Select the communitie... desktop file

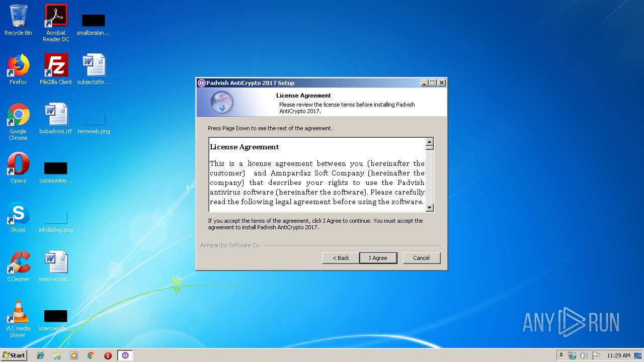tap(56, 172)
